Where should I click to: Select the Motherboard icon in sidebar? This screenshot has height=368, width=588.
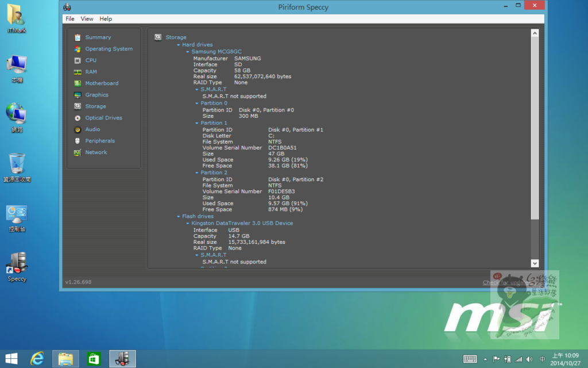[x=78, y=83]
